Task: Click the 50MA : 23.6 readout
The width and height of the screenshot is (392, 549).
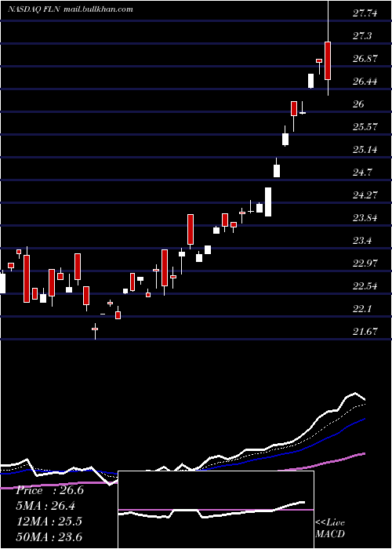Action: pos(49,537)
